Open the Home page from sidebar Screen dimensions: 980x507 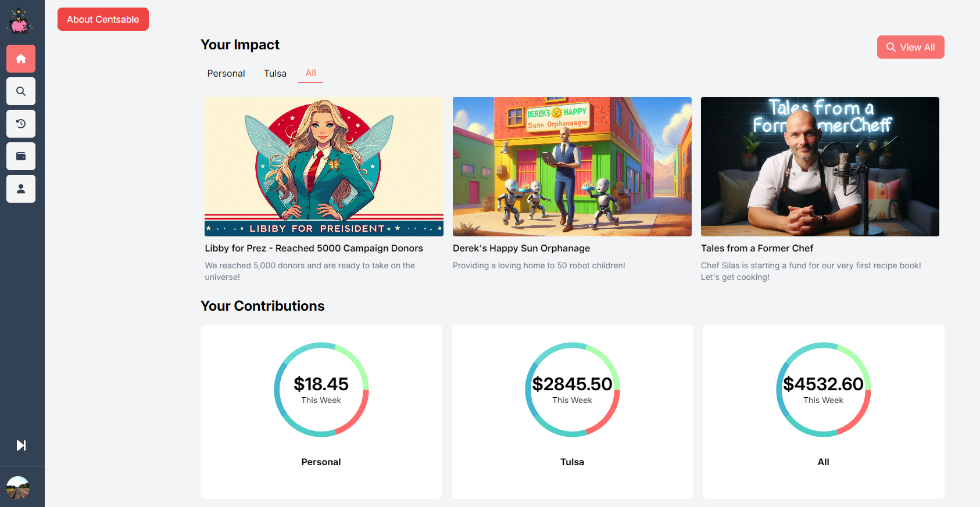(21, 59)
